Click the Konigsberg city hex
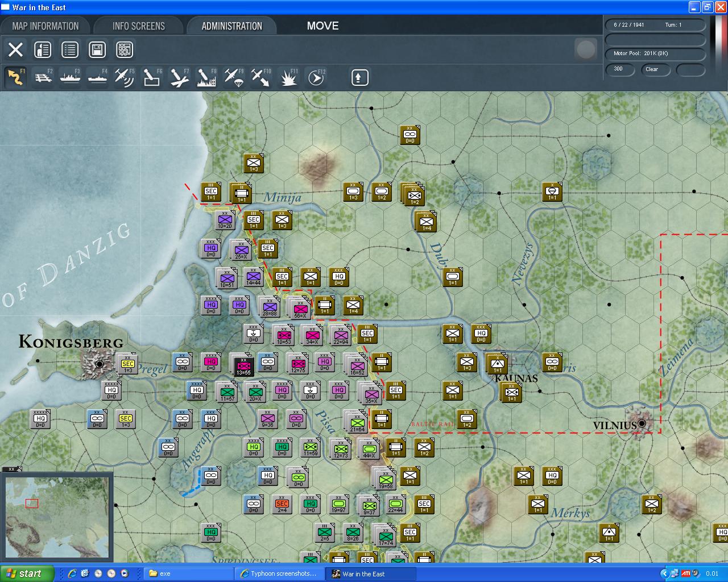Image resolution: width=728 pixels, height=582 pixels. 100,364
